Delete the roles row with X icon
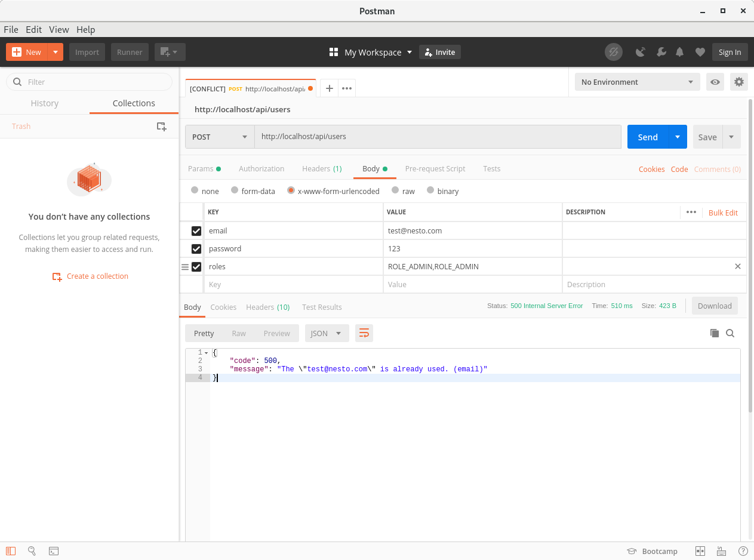 click(x=738, y=266)
